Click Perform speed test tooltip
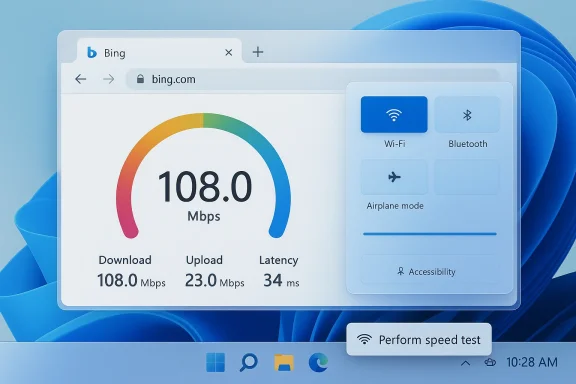 tap(419, 340)
